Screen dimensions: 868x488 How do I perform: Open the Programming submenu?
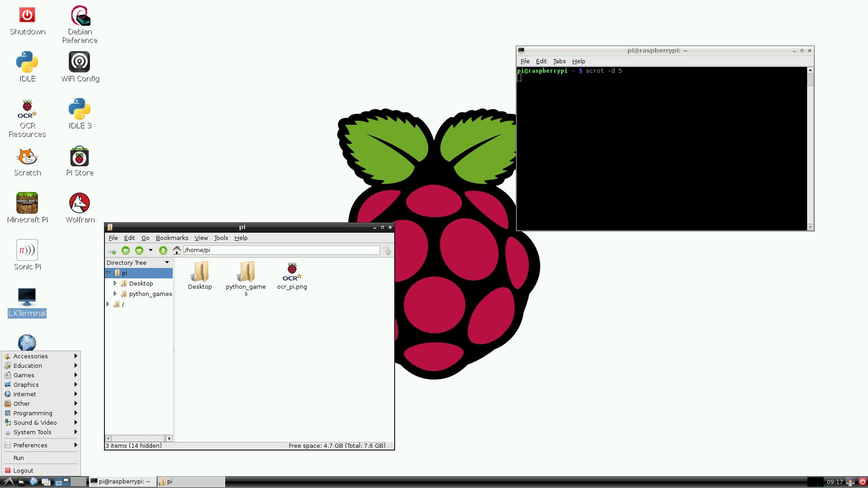coord(33,413)
